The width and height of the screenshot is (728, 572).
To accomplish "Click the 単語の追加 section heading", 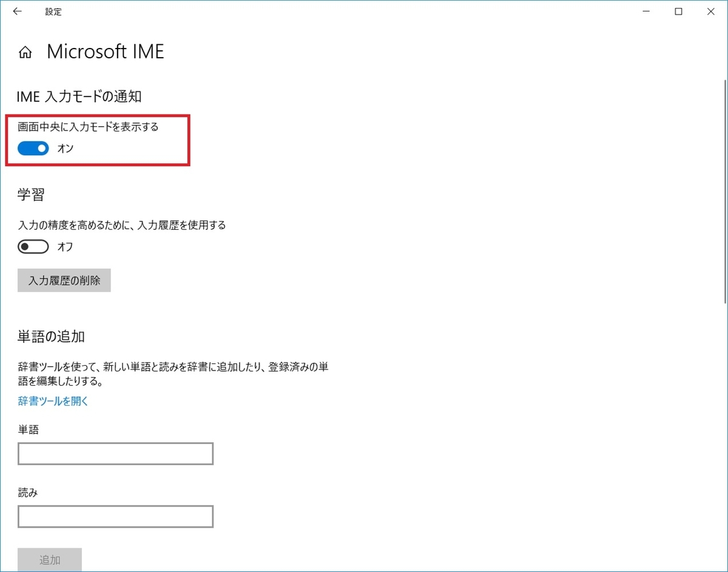I will [x=52, y=336].
